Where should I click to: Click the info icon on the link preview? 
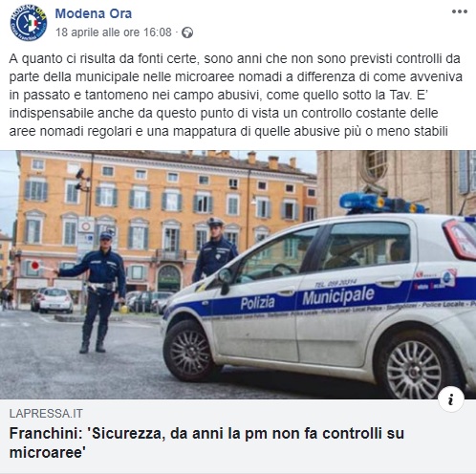pos(451,399)
